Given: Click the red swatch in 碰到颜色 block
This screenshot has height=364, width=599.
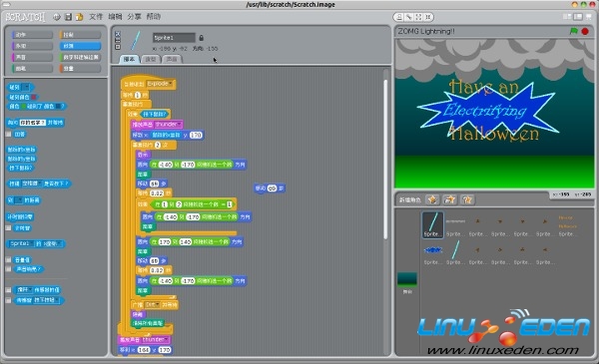Looking at the screenshot, I should pos(34,98).
